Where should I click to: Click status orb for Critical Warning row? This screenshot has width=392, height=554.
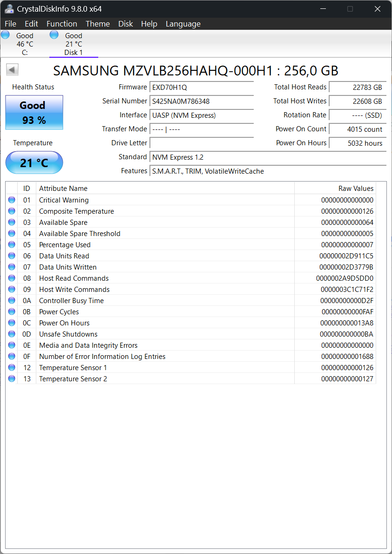[12, 200]
